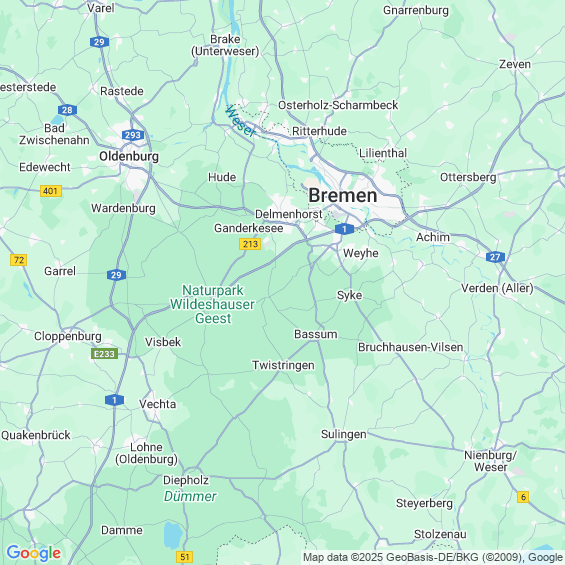Image resolution: width=565 pixels, height=565 pixels.
Task: Click the yellow 51 road shield
Action: pyautogui.click(x=184, y=557)
